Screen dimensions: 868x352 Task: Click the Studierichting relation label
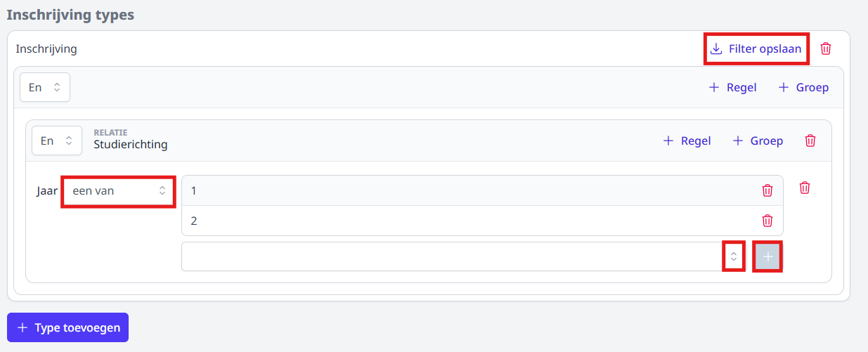131,145
